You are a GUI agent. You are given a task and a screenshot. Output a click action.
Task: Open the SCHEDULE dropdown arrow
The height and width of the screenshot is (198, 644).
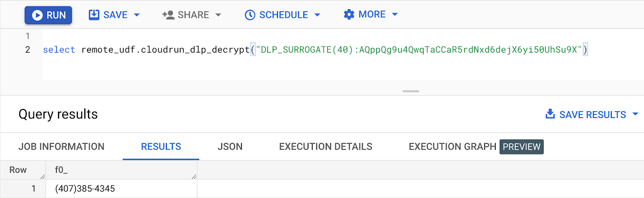(x=317, y=15)
